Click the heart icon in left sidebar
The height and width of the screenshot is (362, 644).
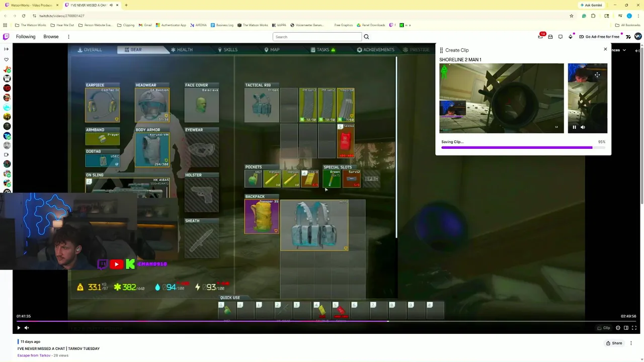[x=6, y=59]
